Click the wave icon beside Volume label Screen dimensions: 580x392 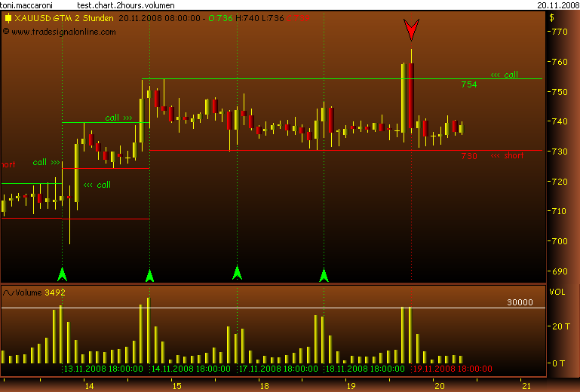8,292
